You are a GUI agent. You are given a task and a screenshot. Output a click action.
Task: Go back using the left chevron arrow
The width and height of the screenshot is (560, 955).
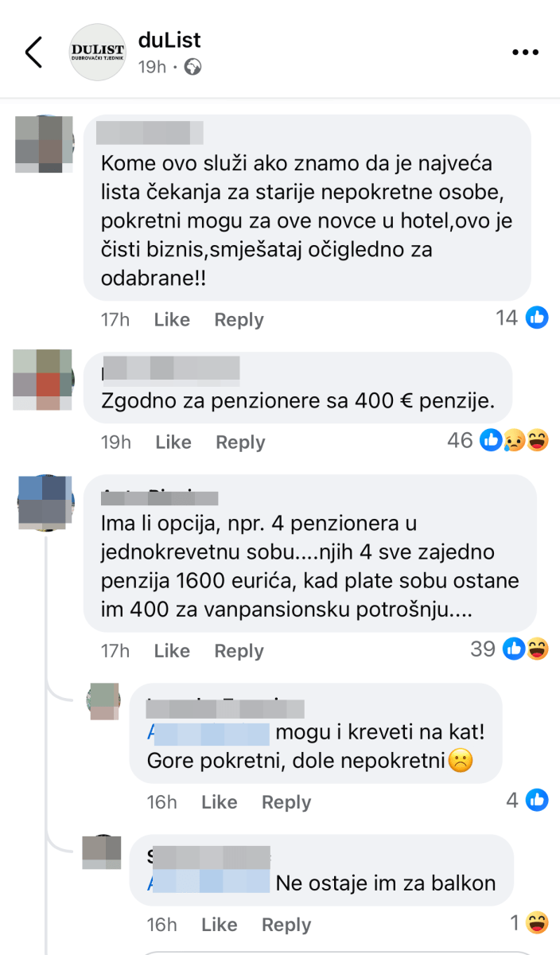coord(33,52)
